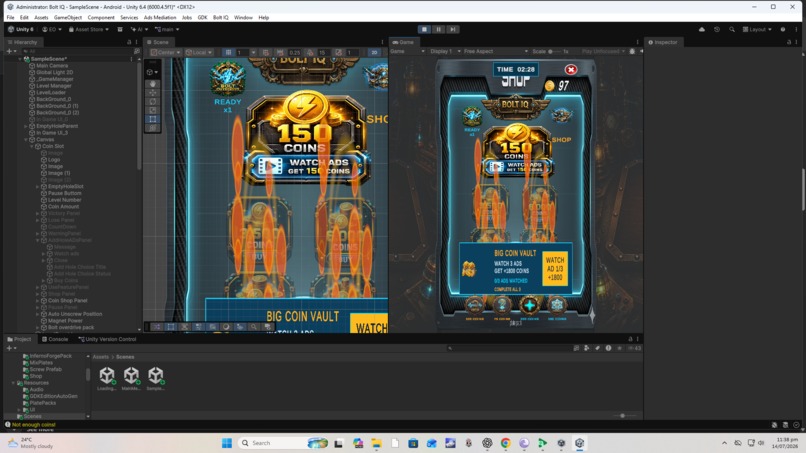Toggle grid snapping icon in Scene toolbar

265,52
